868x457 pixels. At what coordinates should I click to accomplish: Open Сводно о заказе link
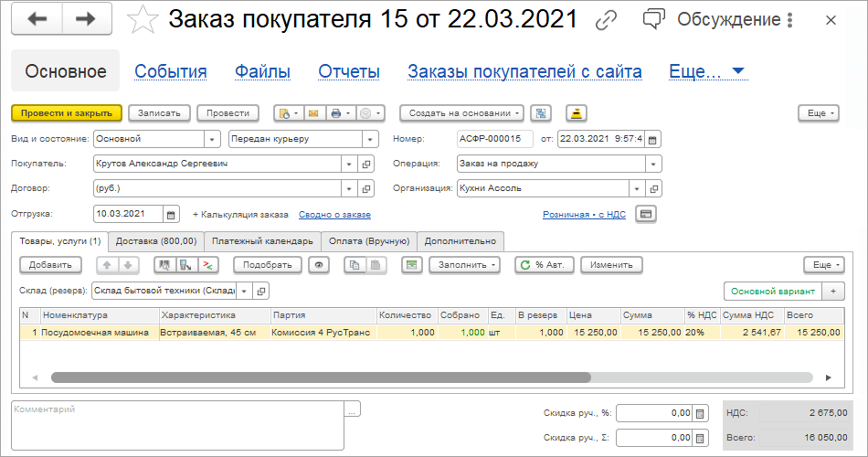point(334,215)
